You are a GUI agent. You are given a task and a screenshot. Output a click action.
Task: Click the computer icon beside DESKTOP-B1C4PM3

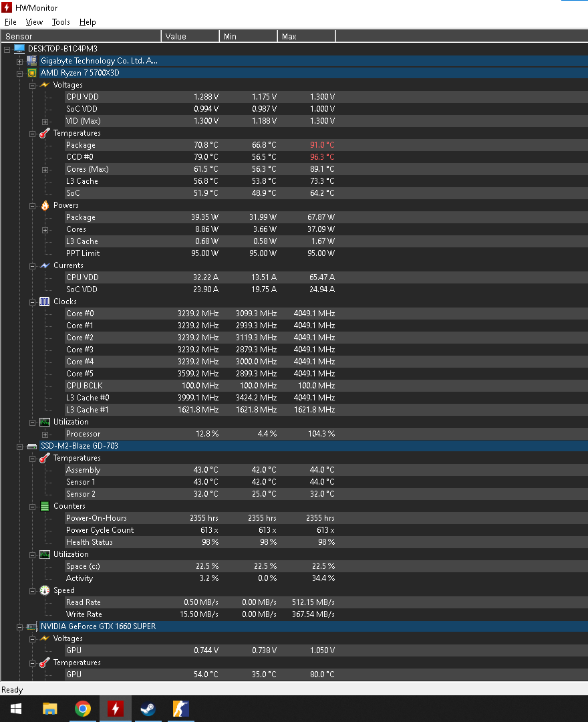[x=19, y=49]
